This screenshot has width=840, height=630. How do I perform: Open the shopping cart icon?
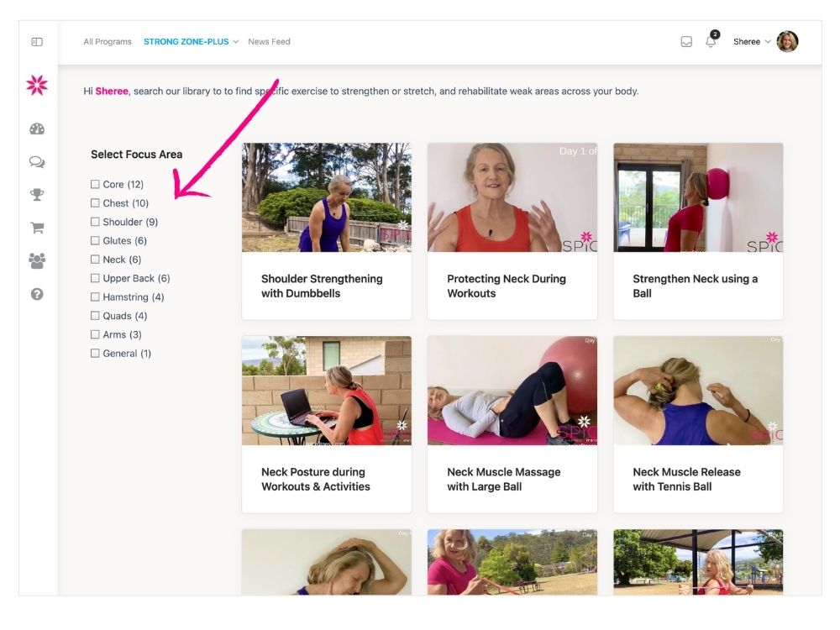pos(37,228)
